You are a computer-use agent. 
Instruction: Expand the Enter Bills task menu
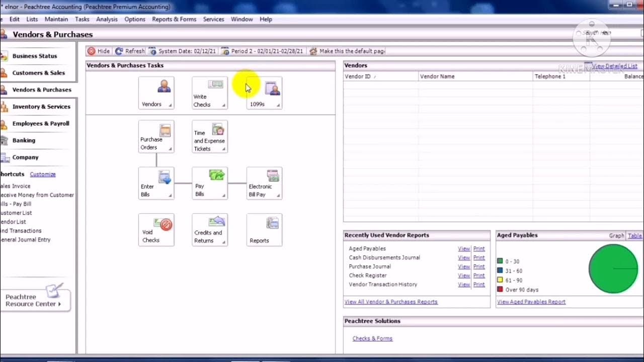[171, 196]
